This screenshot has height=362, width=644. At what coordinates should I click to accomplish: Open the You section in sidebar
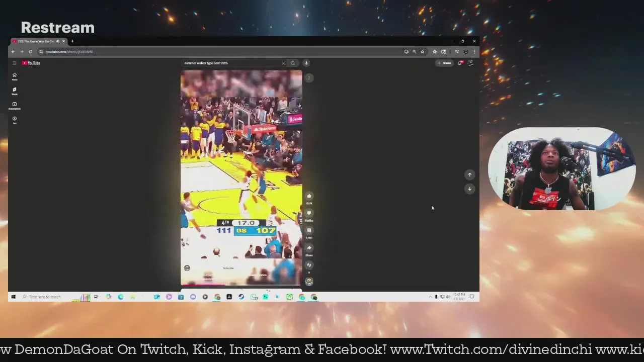click(x=15, y=120)
